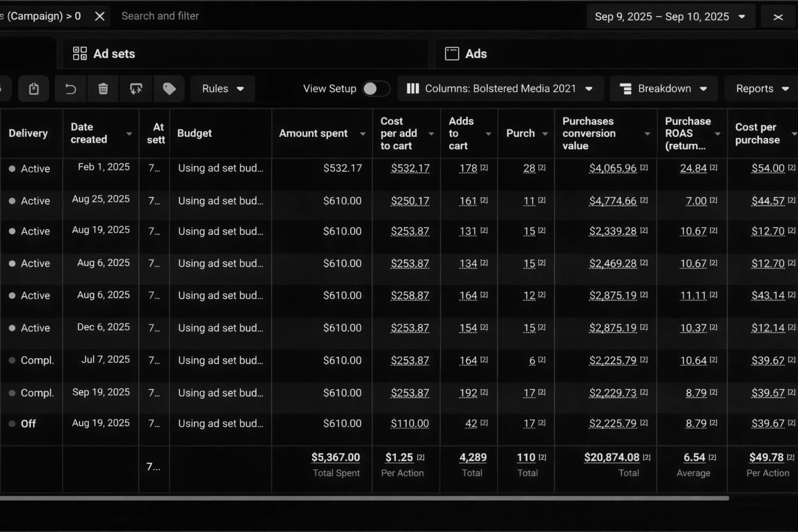The height and width of the screenshot is (532, 798).
Task: Toggle the View Setup switch
Action: click(376, 89)
